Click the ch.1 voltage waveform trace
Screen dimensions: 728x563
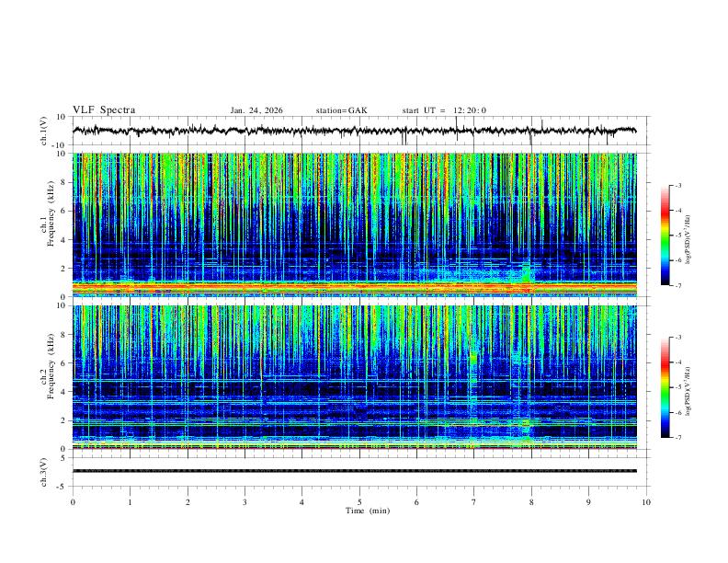coord(354,131)
